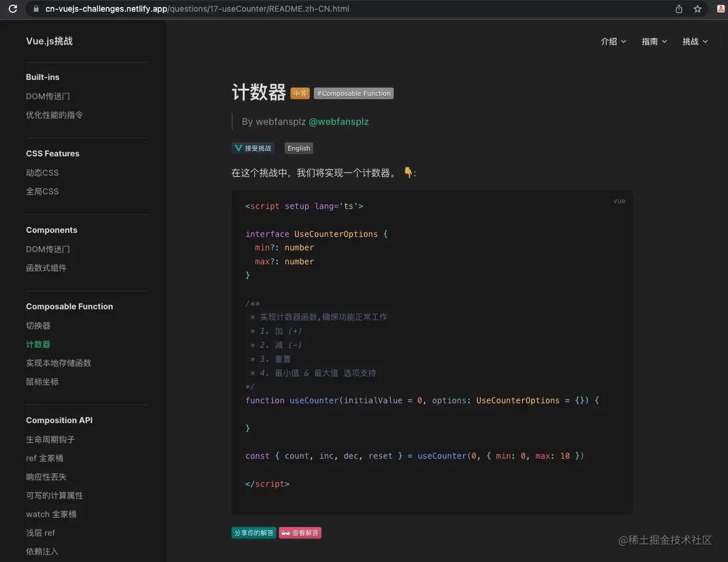Open the 可写的计算属性 sidebar item
728x562 pixels.
[x=54, y=495]
